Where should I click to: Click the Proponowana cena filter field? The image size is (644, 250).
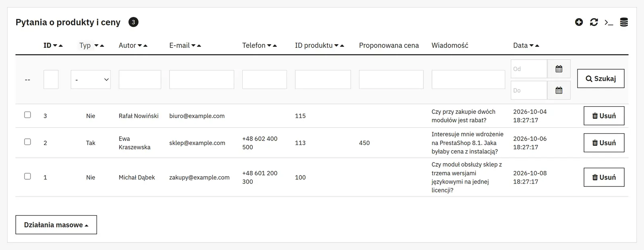click(391, 80)
